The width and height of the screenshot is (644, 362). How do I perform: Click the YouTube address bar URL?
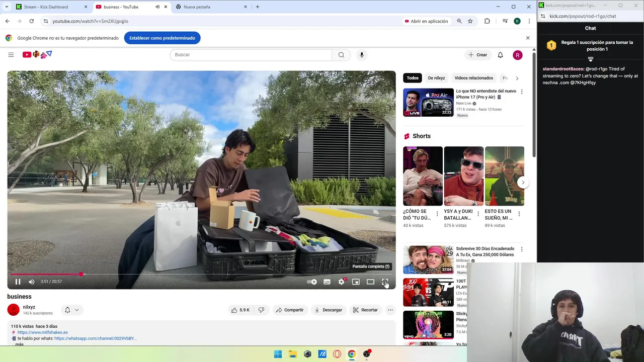tap(90, 21)
